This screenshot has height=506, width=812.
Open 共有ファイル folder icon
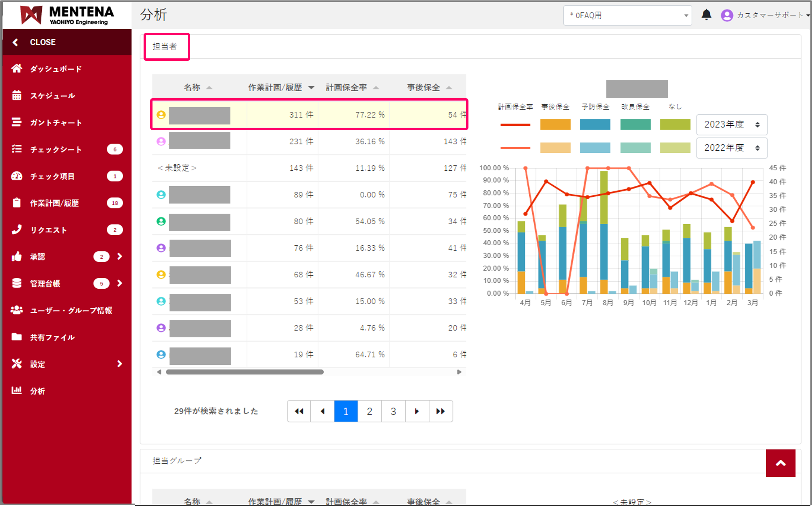coord(17,337)
